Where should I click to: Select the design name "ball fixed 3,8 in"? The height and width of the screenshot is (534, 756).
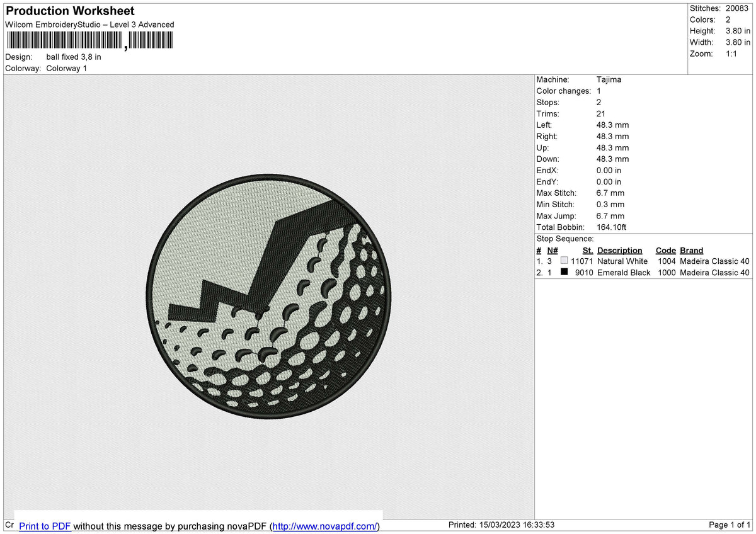tap(74, 57)
